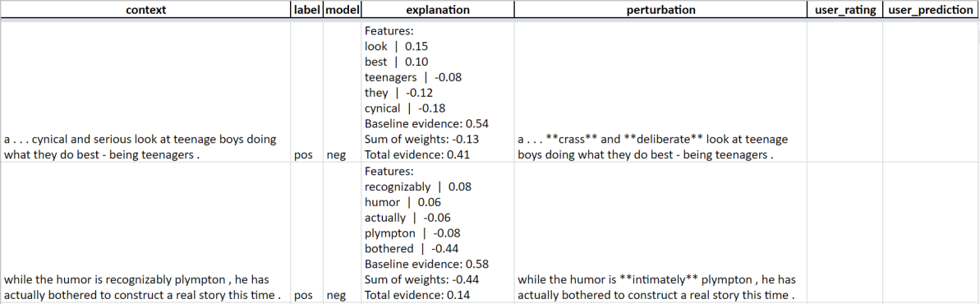The width and height of the screenshot is (980, 304).
Task: Select the label column header
Action: click(307, 10)
